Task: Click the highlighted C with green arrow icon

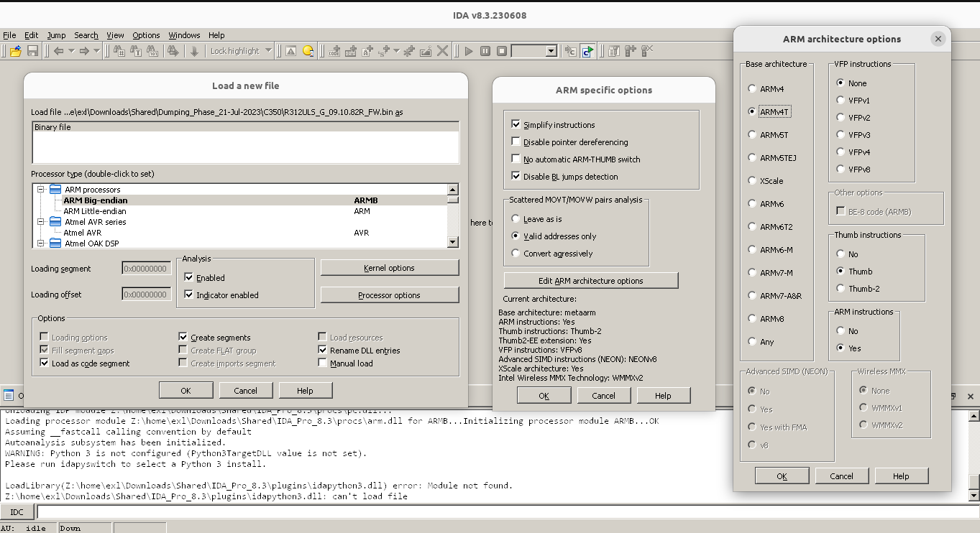Action: (x=587, y=51)
